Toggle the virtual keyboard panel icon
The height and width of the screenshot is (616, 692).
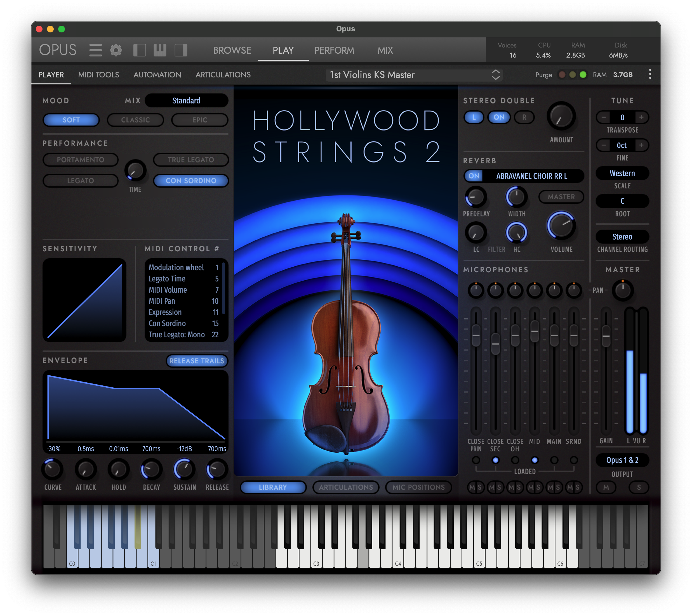click(x=160, y=50)
